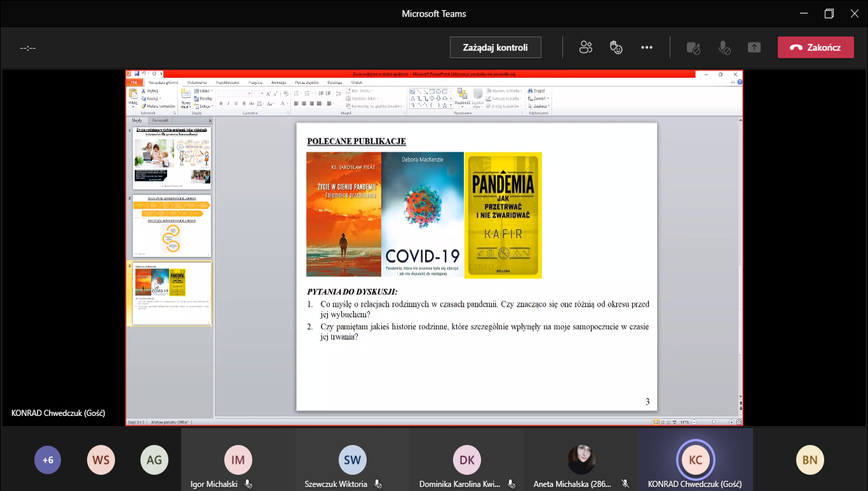Toggle the microphone in Teams toolbar
The image size is (868, 491).
point(724,48)
